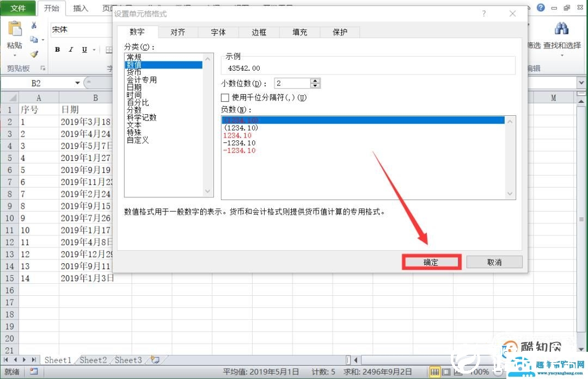Open the 文件 ribbon tab
588x379 pixels.
click(18, 8)
